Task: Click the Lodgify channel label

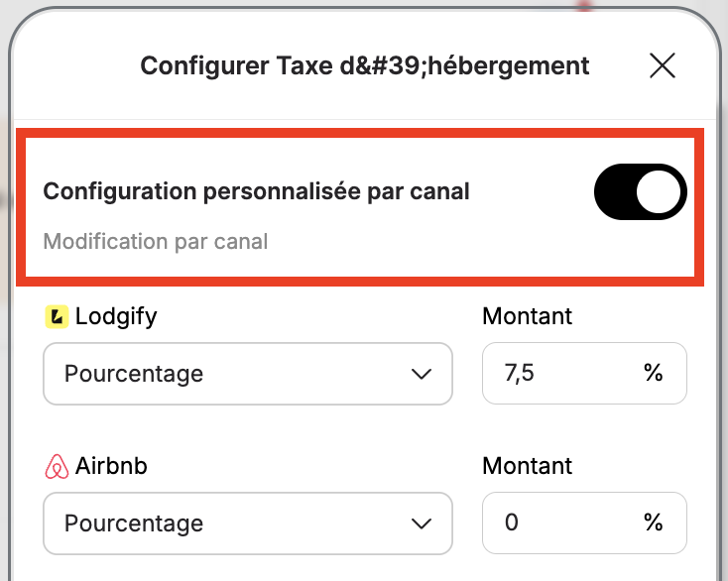Action: pos(116,317)
